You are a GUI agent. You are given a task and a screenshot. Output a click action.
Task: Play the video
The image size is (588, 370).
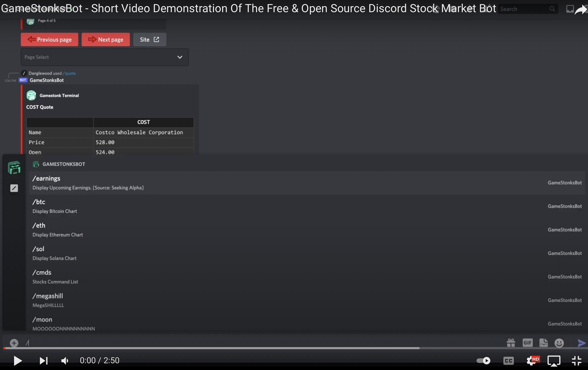click(x=18, y=361)
